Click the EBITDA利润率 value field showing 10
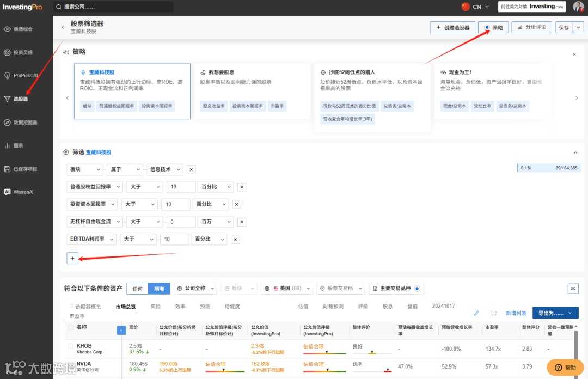 pyautogui.click(x=174, y=240)
